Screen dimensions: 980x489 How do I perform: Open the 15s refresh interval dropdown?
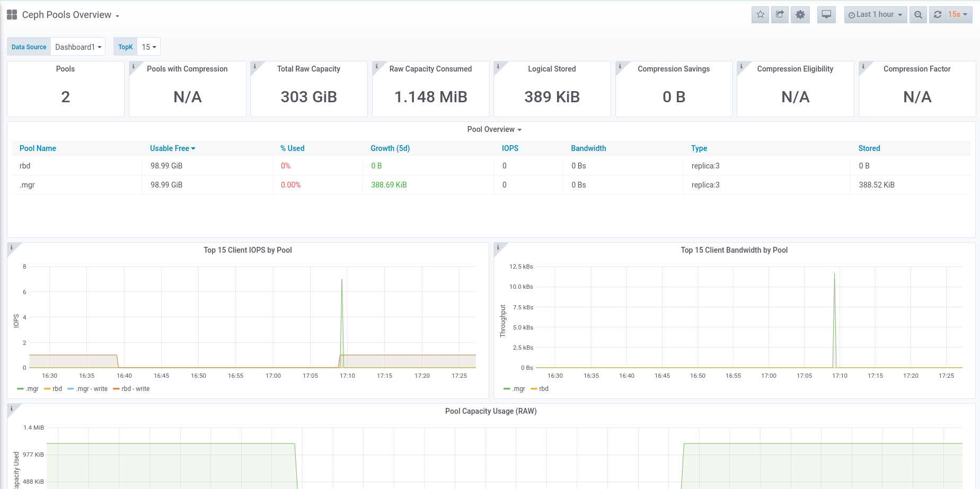[x=959, y=15]
